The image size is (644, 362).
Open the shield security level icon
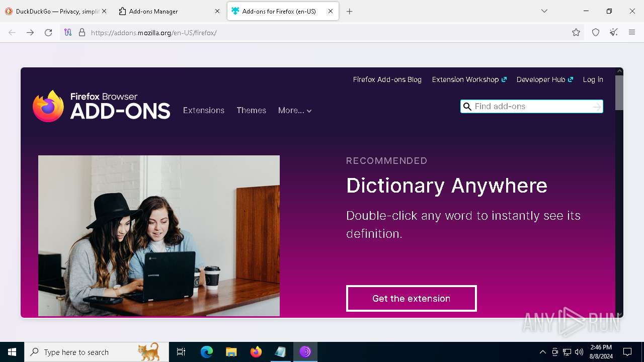[x=596, y=33]
